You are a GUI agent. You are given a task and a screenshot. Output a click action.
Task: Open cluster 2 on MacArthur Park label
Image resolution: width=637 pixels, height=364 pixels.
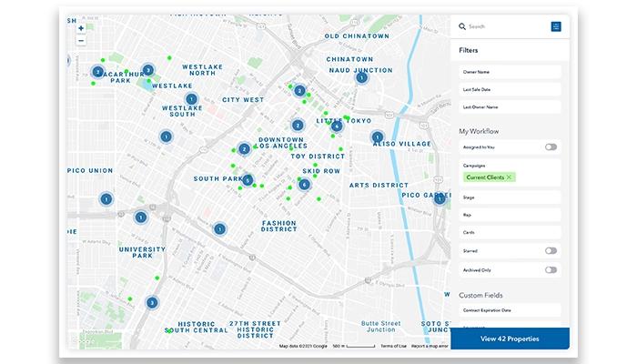(x=97, y=72)
